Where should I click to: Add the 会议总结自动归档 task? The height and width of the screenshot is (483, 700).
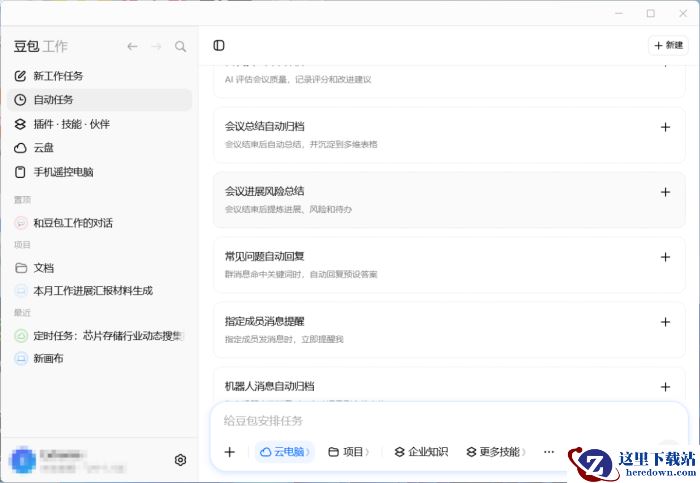tap(665, 127)
